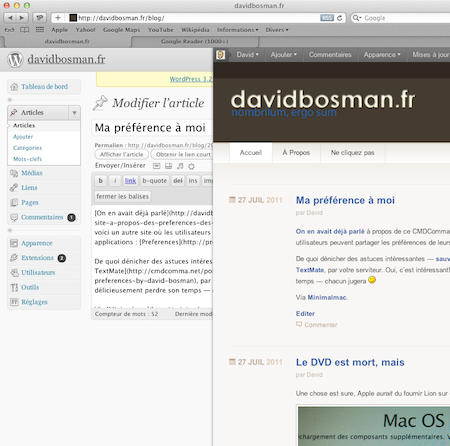The height and width of the screenshot is (446, 450).
Task: Expand the David admin bar dropdown
Action: pos(248,55)
